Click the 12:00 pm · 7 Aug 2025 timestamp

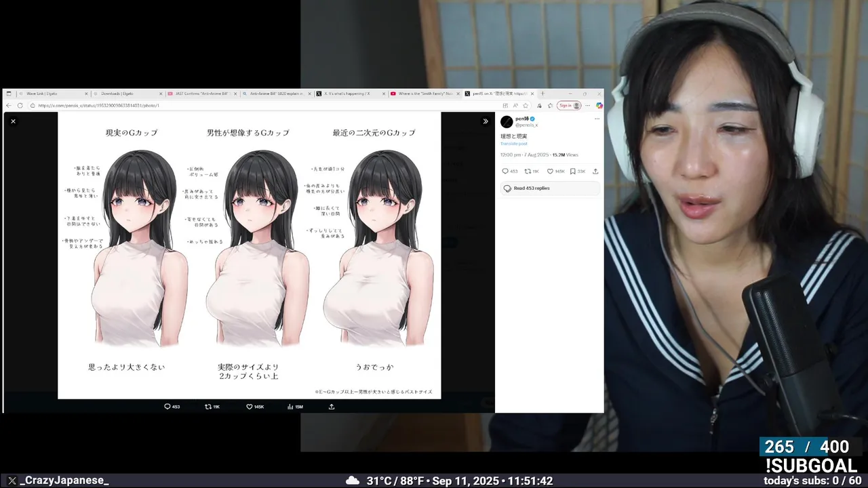(x=525, y=155)
